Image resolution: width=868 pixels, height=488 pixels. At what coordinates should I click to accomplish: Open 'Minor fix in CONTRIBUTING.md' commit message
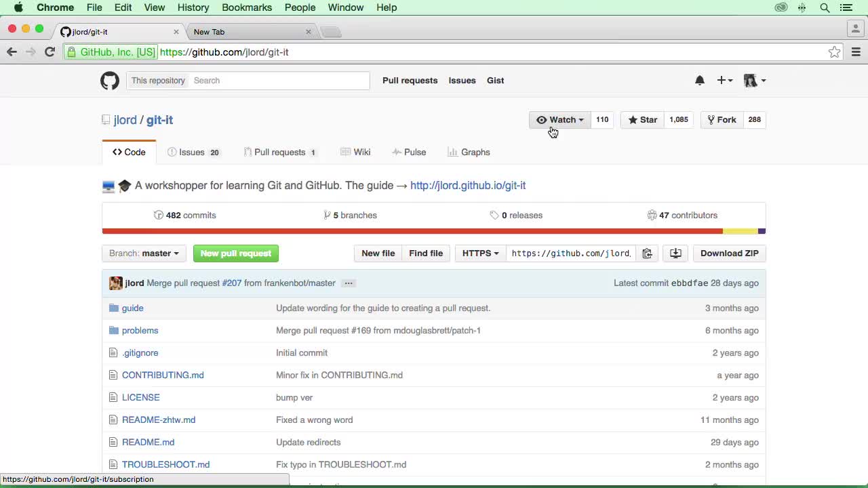339,375
